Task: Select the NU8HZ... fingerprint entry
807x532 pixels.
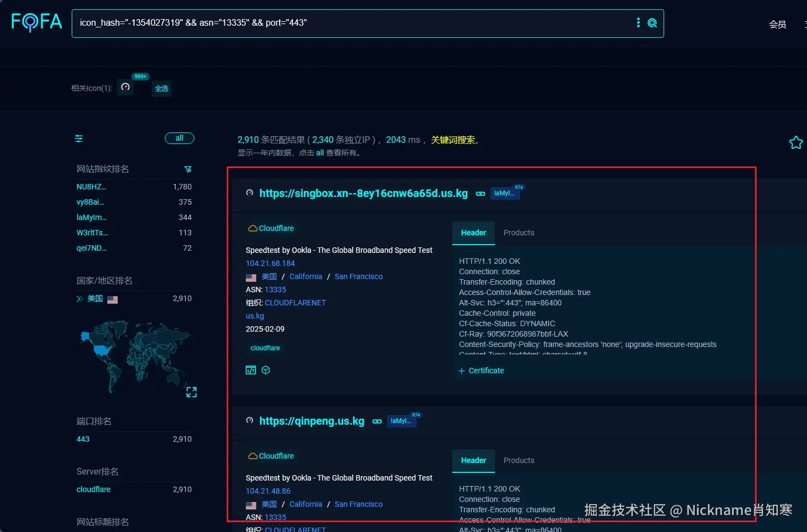Action: point(91,187)
